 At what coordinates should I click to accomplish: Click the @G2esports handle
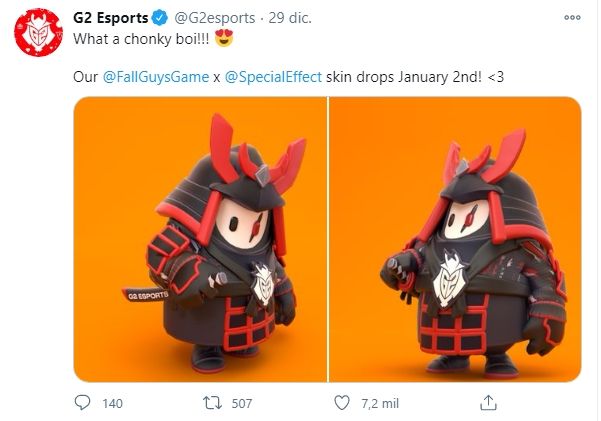pos(215,18)
